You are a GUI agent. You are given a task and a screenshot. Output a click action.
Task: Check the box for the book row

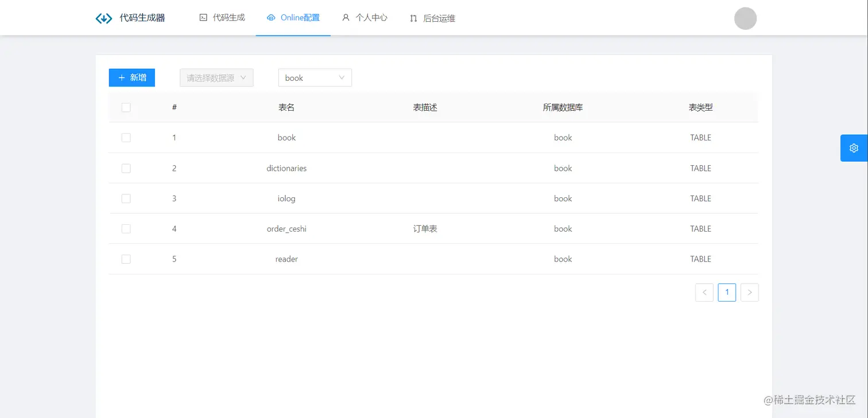pyautogui.click(x=126, y=138)
